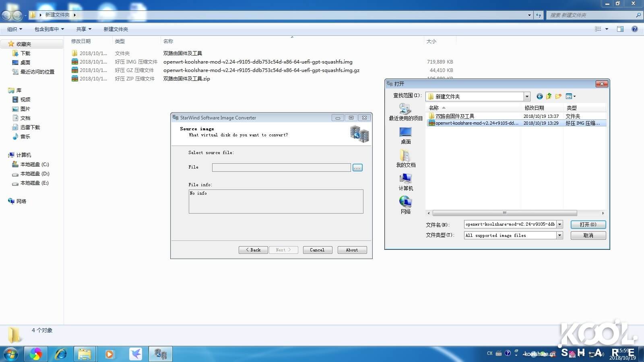Go up one folder level in the 打开 dialog

[549, 96]
